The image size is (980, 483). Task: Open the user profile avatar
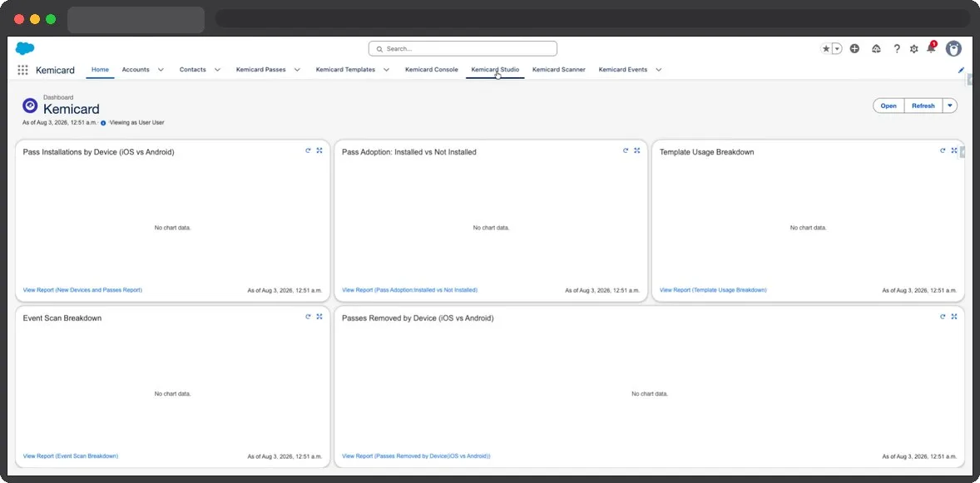click(x=953, y=49)
